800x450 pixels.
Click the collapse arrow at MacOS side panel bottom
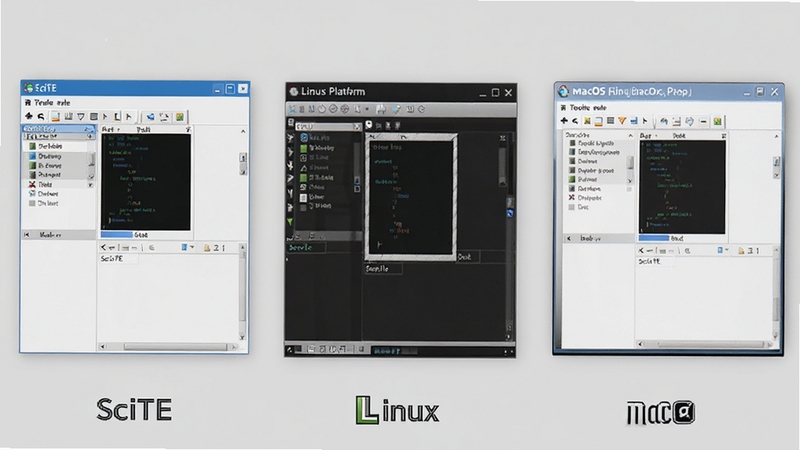(x=569, y=238)
